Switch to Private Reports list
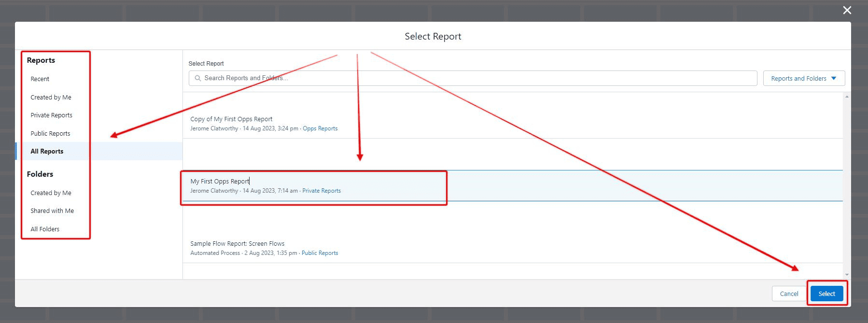The image size is (868, 323). (x=51, y=115)
